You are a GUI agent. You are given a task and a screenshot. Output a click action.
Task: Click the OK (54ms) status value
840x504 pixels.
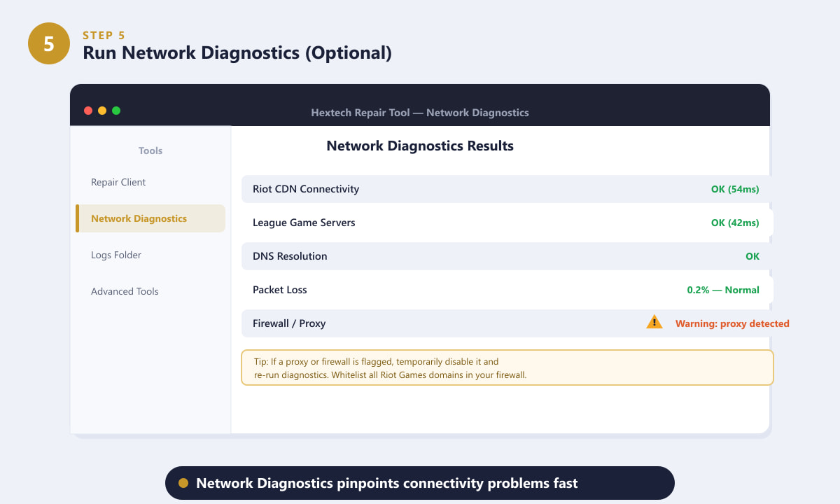click(x=735, y=189)
